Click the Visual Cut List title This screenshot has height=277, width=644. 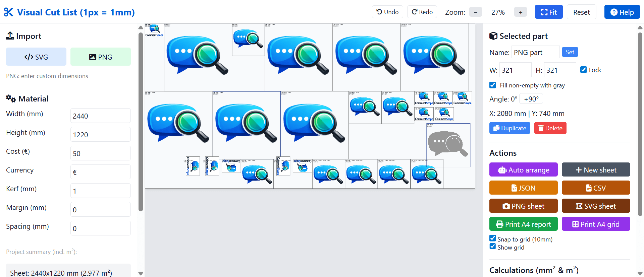click(76, 12)
